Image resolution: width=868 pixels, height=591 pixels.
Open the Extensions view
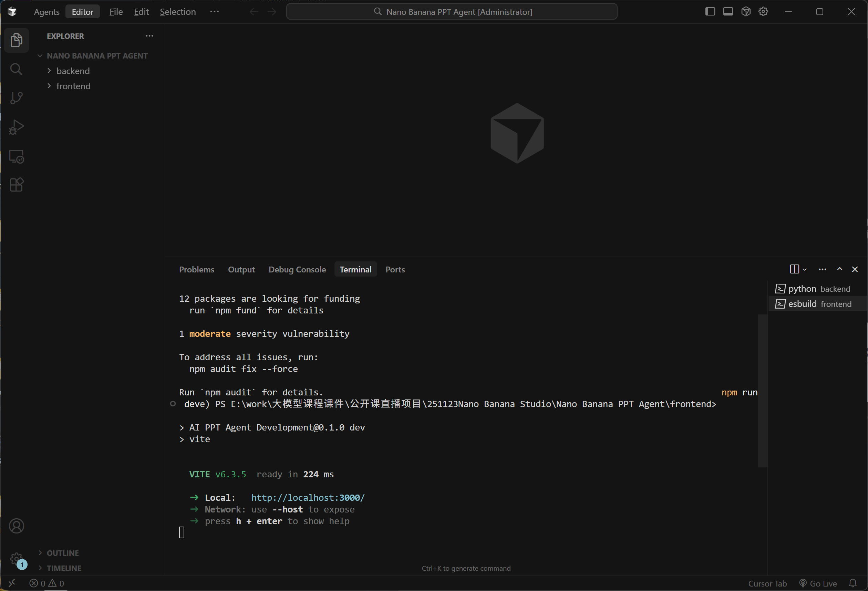point(16,185)
